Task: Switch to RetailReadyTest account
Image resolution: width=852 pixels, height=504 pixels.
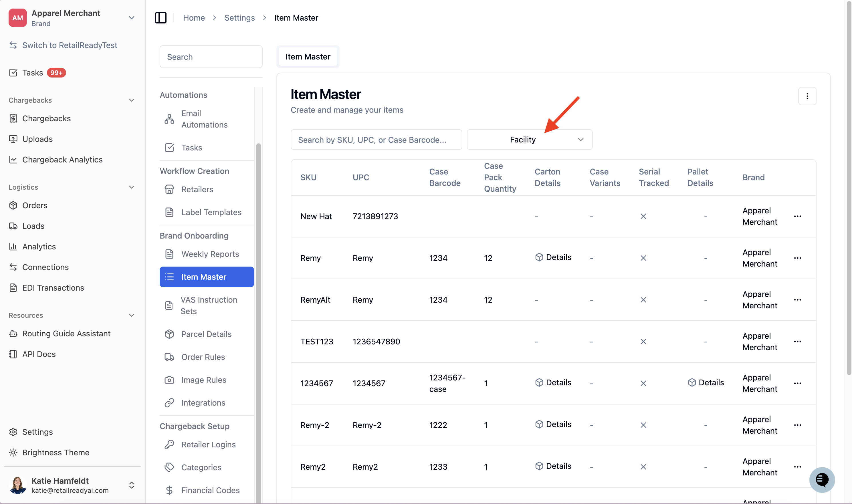Action: 63,45
